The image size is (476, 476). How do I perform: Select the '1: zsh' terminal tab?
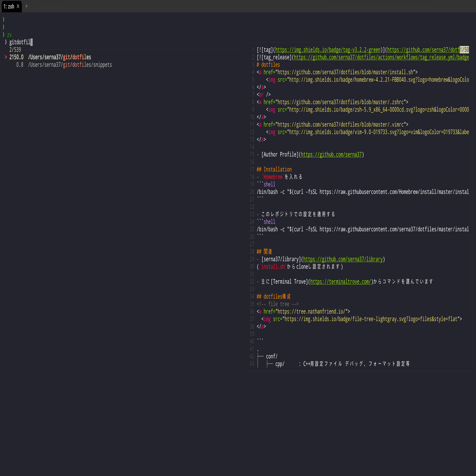(x=11, y=6)
